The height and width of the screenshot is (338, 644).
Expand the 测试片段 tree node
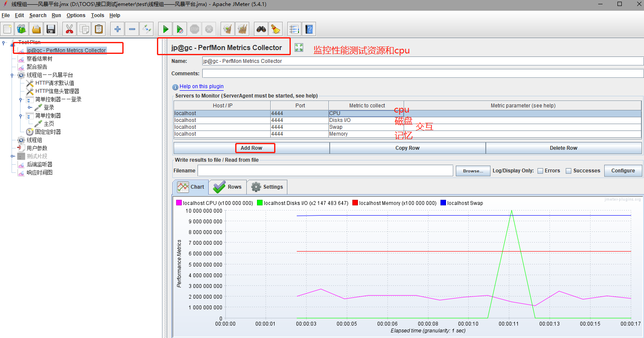pos(13,156)
